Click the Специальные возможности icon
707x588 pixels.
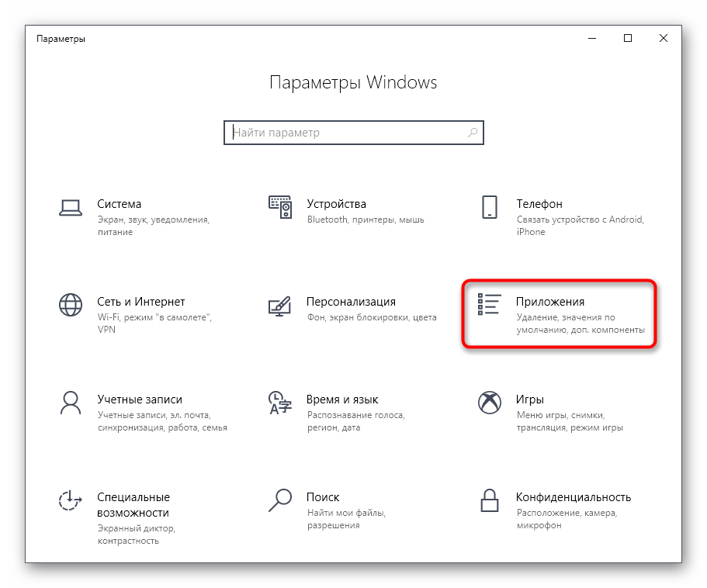click(x=71, y=500)
